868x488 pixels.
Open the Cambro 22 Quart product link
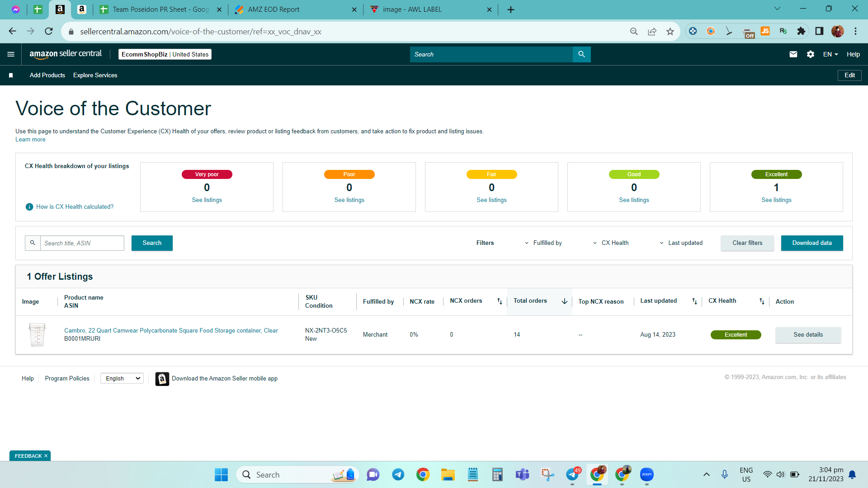pos(171,331)
